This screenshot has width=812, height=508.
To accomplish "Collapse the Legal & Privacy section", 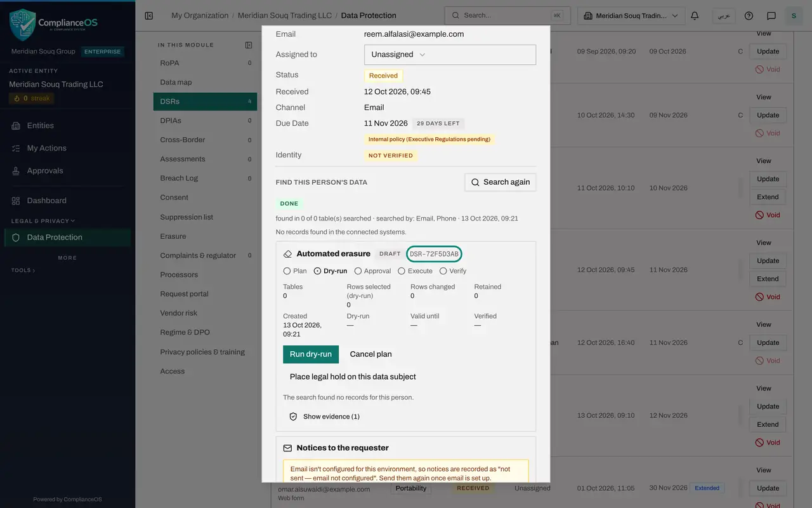I will pyautogui.click(x=43, y=221).
